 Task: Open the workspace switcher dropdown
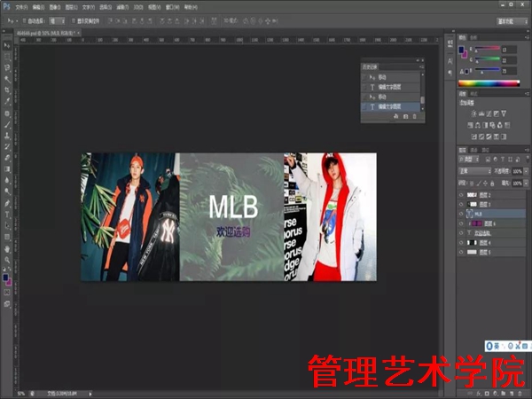point(505,19)
